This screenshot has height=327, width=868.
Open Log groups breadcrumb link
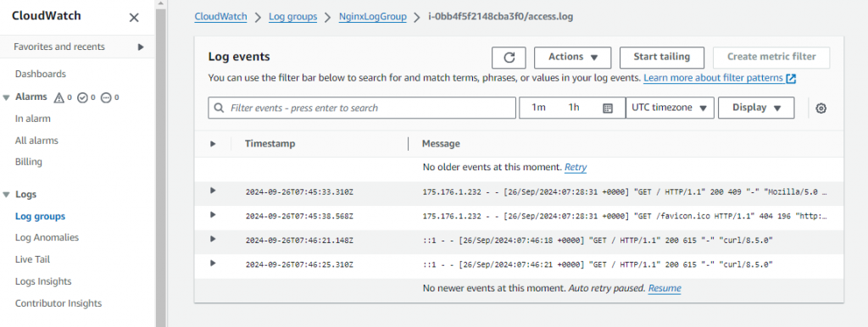point(292,17)
